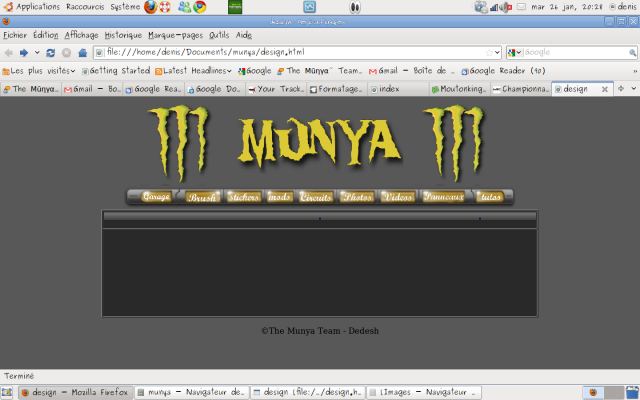The image size is (640, 400).
Task: Click the Firefox icon in bottom-right panel
Action: (593, 393)
